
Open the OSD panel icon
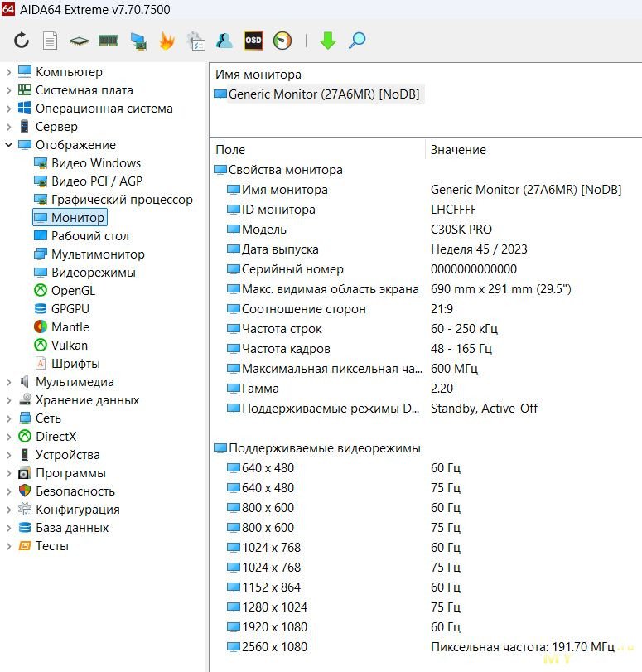point(253,41)
